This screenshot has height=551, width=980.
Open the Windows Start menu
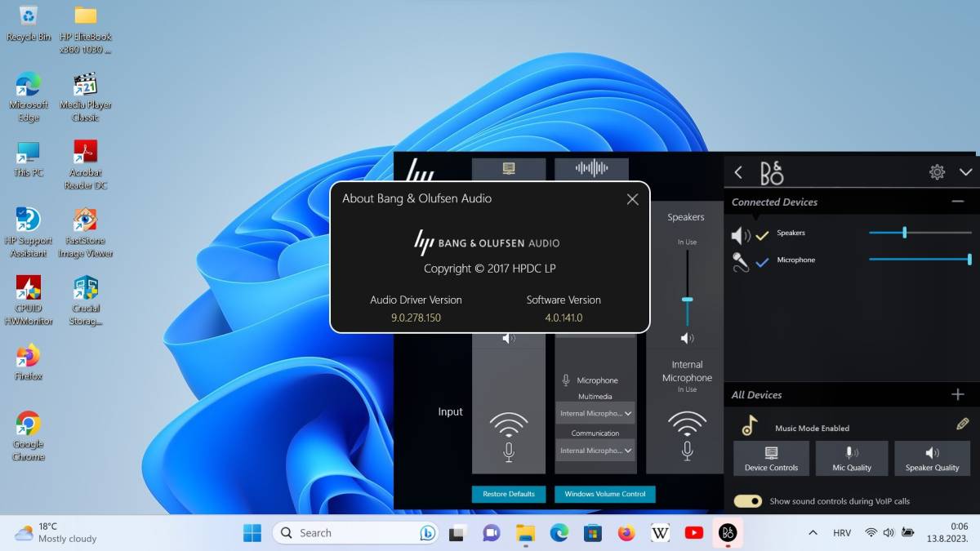click(x=252, y=533)
